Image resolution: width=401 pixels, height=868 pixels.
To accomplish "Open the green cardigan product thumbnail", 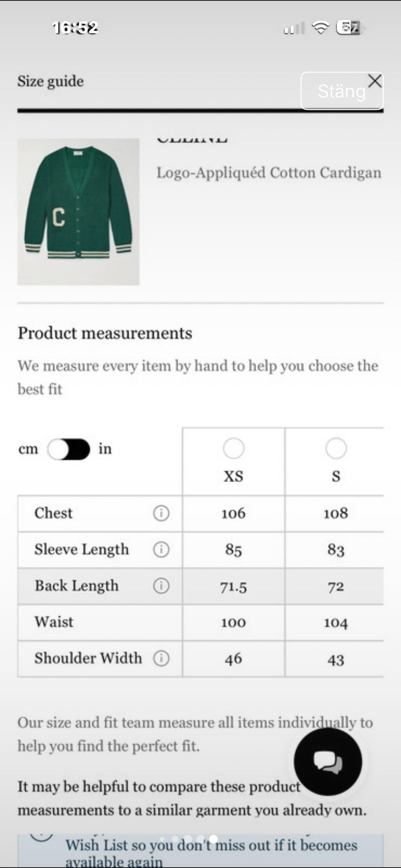I will point(78,212).
